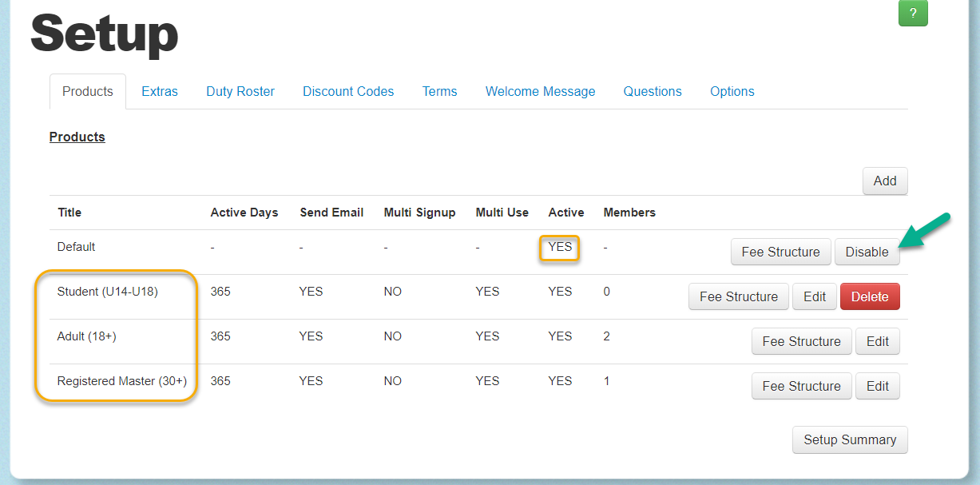
Task: Edit the Student (U14-U18) product
Action: pos(815,296)
